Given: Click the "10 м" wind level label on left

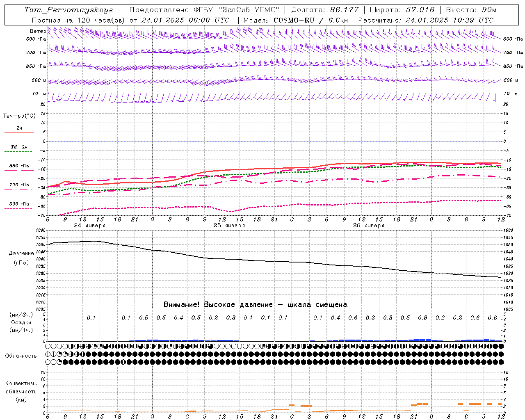Looking at the screenshot, I should pos(39,94).
